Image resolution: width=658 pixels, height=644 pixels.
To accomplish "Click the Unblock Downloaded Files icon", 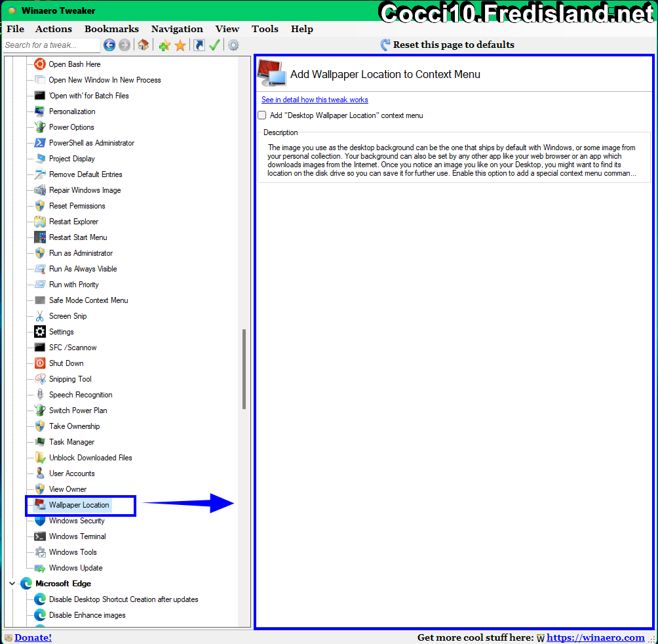I will pyautogui.click(x=40, y=458).
